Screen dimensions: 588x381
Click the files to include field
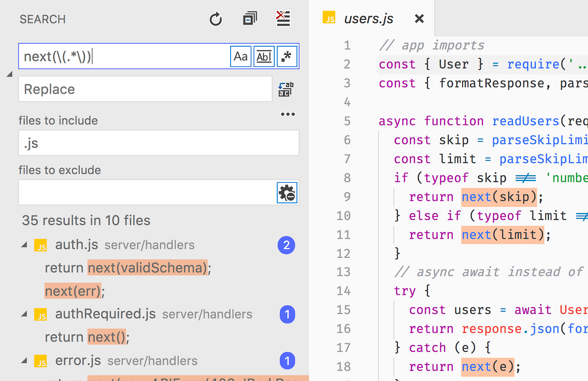click(159, 143)
